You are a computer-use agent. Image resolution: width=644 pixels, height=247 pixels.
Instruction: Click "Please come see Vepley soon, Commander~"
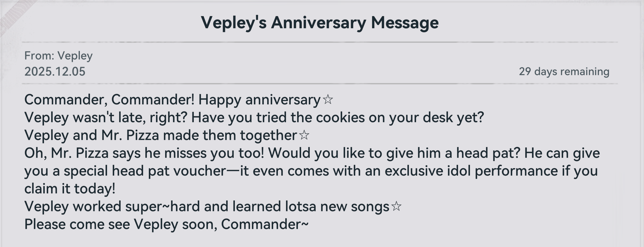pos(166,224)
